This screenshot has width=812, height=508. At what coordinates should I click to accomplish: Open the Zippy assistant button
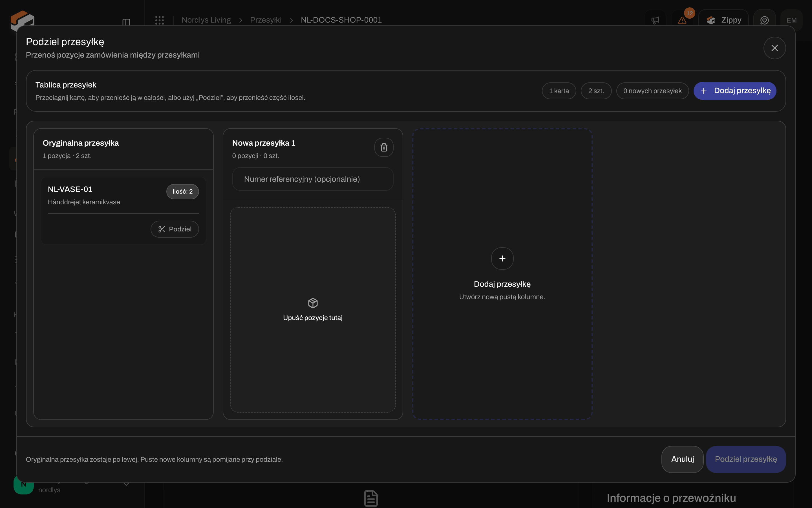click(x=723, y=20)
